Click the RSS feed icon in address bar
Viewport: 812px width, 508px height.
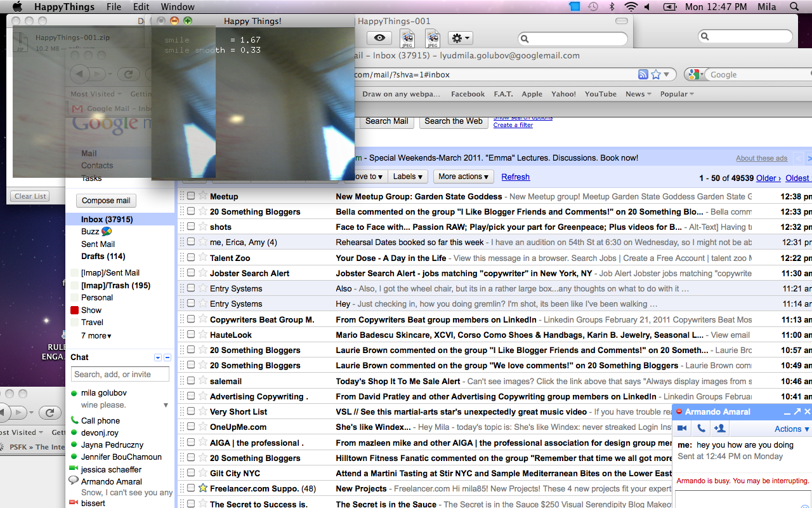click(x=643, y=74)
